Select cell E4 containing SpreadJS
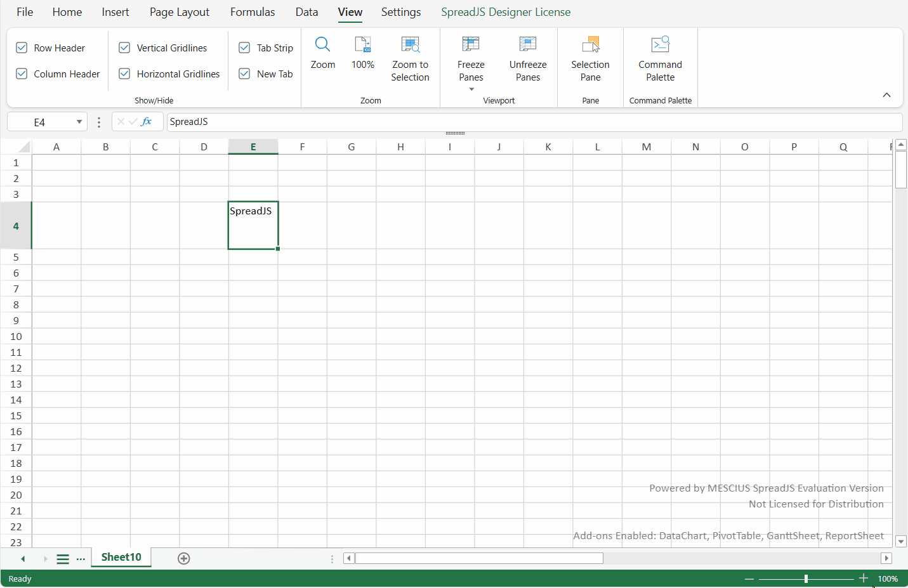The width and height of the screenshot is (908, 588). click(253, 225)
